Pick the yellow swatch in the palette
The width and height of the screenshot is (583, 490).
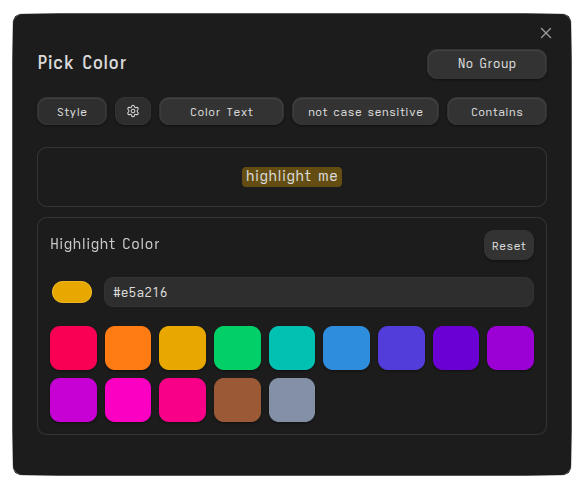182,348
